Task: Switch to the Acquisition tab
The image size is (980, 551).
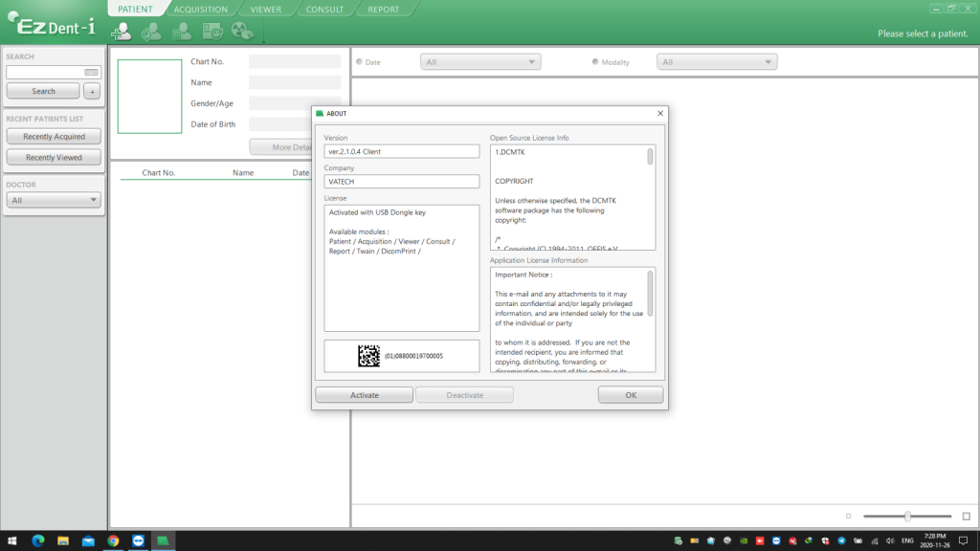Action: (x=199, y=10)
